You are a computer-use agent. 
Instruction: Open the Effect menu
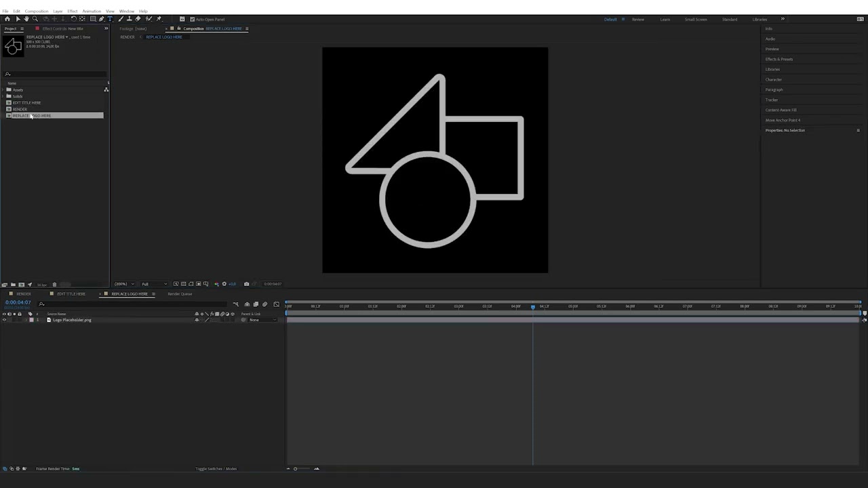(72, 11)
